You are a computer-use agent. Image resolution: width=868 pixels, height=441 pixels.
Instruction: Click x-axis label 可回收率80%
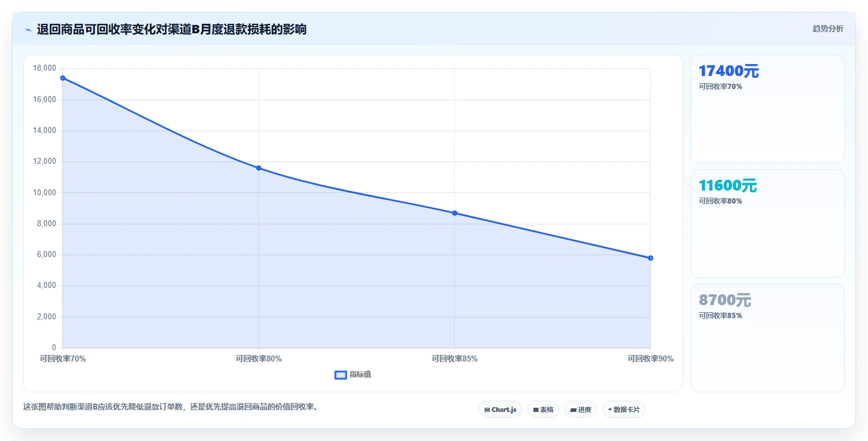pyautogui.click(x=258, y=358)
